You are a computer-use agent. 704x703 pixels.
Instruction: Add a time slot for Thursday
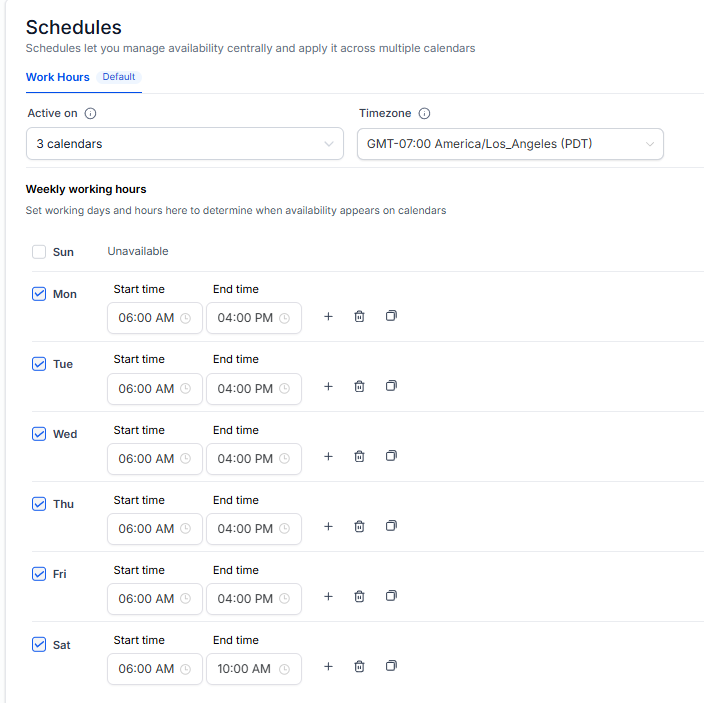328,527
